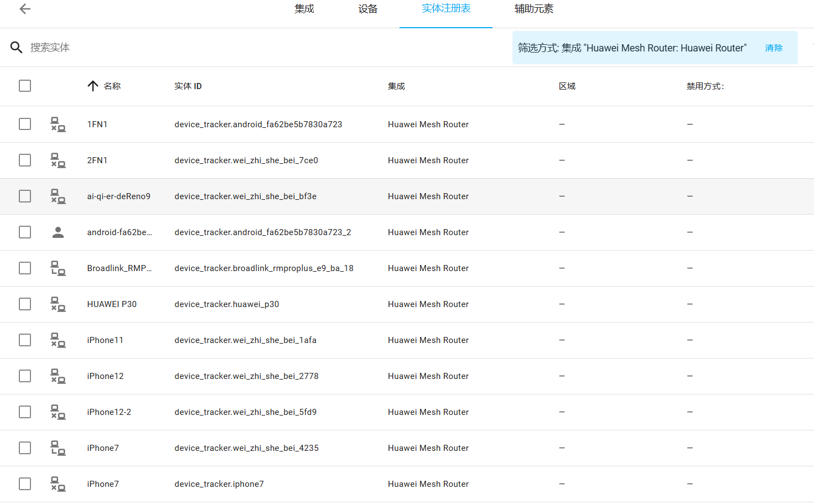Open entity device_tracker.android_fa62be5b7830a723_2
Viewport: 814px width, 504px height.
(263, 232)
